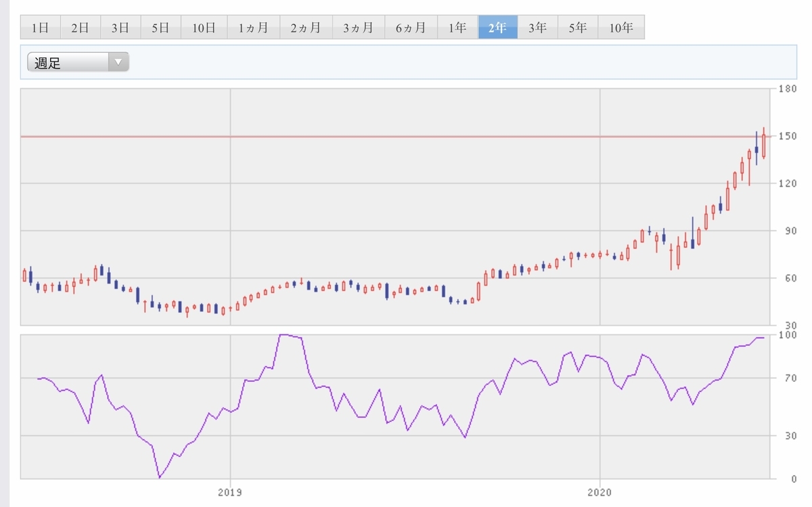Switch to the 3ヵ月 range tab

coord(358,28)
